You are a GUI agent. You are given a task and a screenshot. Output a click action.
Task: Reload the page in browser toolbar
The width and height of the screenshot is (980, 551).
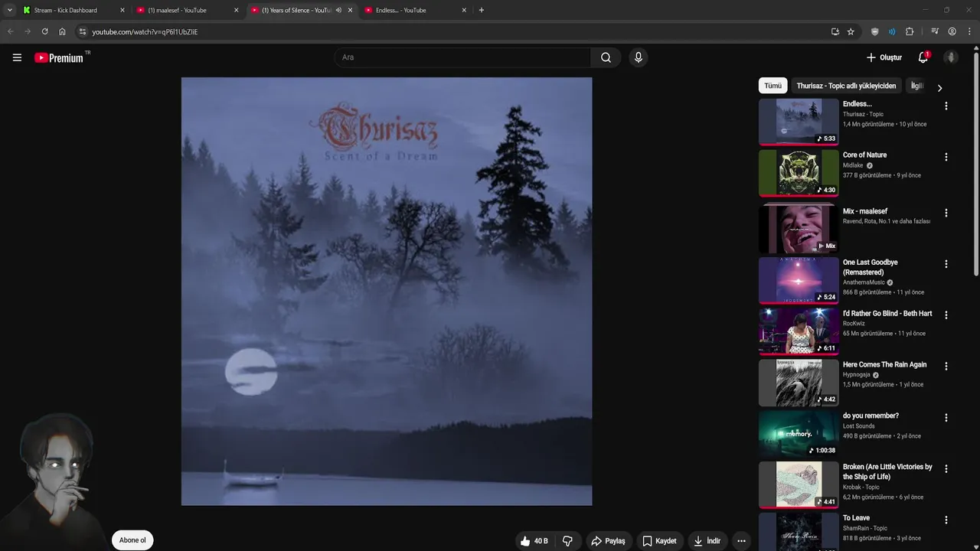tap(44, 31)
